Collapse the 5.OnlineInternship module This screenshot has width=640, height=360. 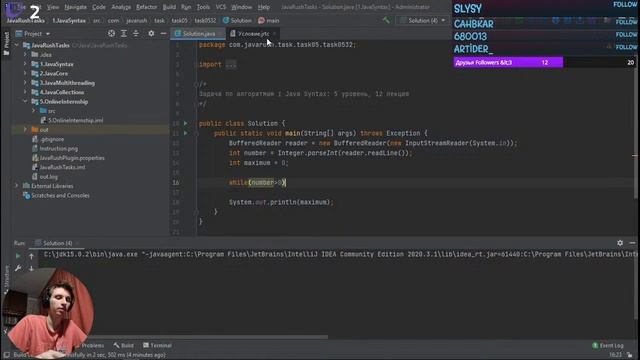click(25, 102)
